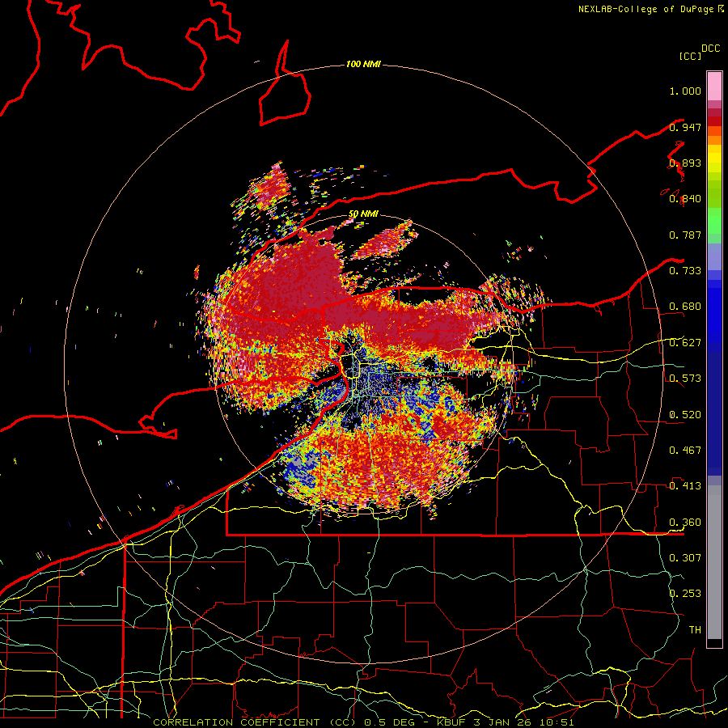Select the 1.000 scale value

point(685,91)
